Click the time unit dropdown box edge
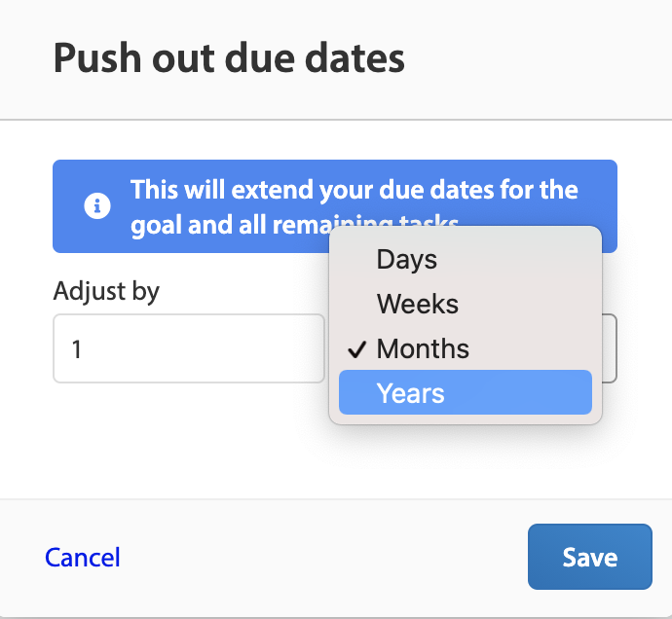 pos(610,348)
